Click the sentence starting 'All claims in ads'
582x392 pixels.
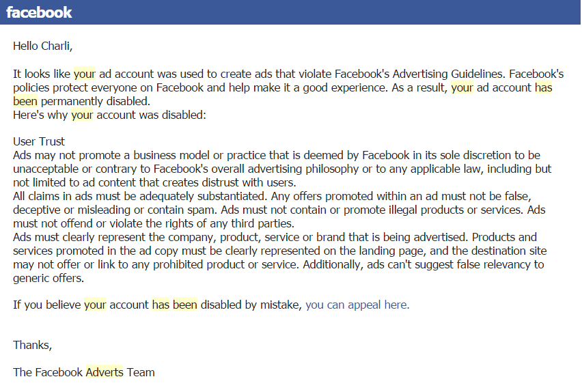click(x=140, y=196)
